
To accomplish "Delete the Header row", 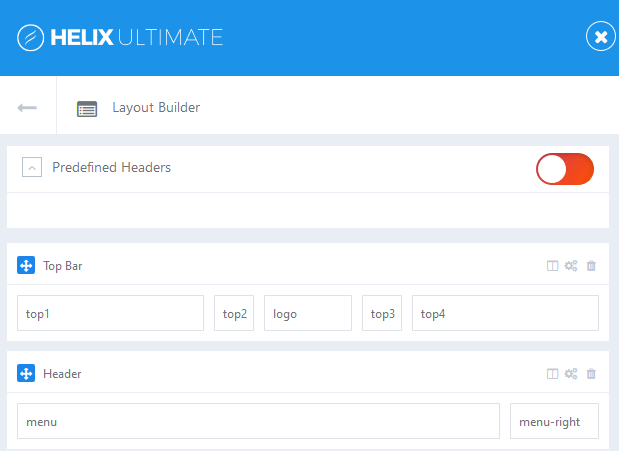I will pos(591,374).
